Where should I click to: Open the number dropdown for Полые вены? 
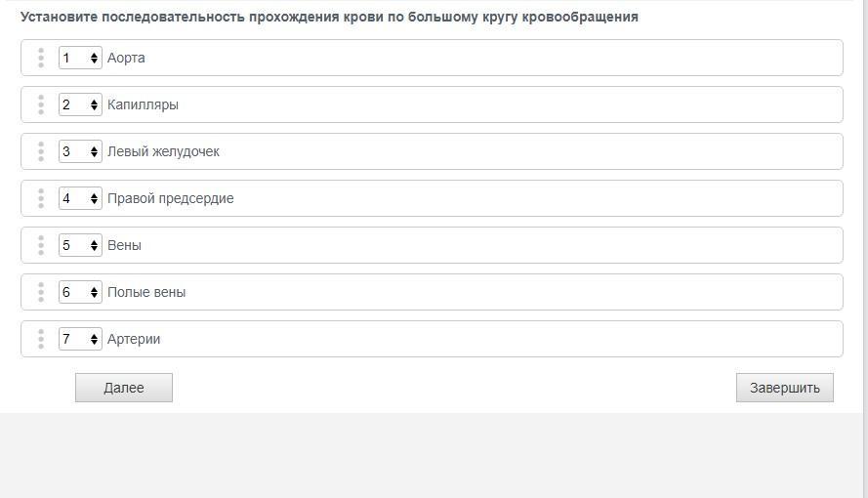tap(80, 292)
